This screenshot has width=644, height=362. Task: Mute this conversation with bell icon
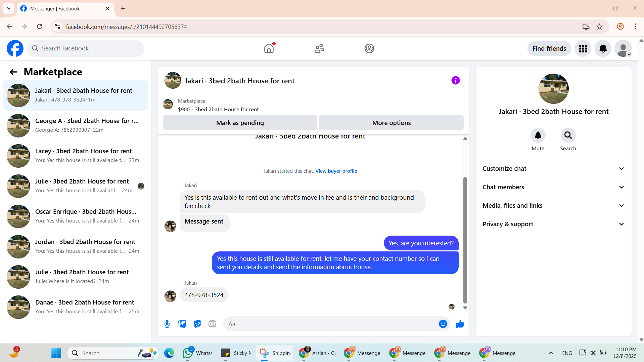tap(538, 135)
